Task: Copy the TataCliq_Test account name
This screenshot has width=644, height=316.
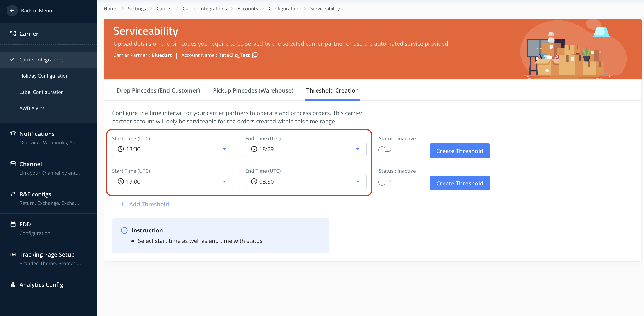Action: tap(255, 55)
